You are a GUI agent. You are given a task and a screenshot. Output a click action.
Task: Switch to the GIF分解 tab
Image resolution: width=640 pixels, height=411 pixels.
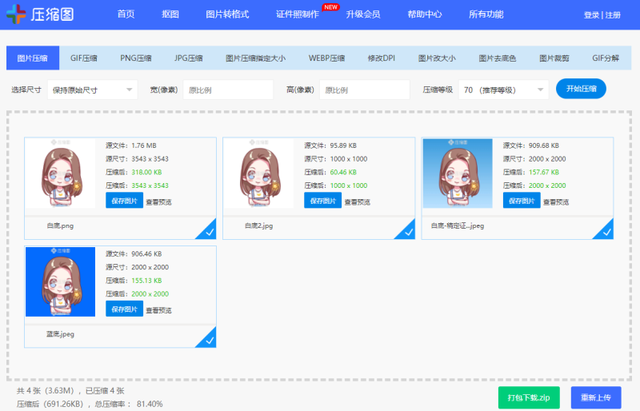coord(605,58)
